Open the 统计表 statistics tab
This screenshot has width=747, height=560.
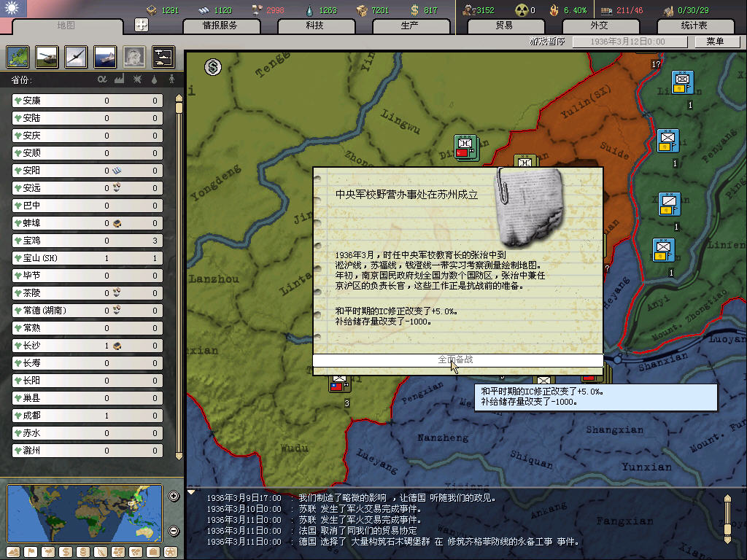(694, 26)
